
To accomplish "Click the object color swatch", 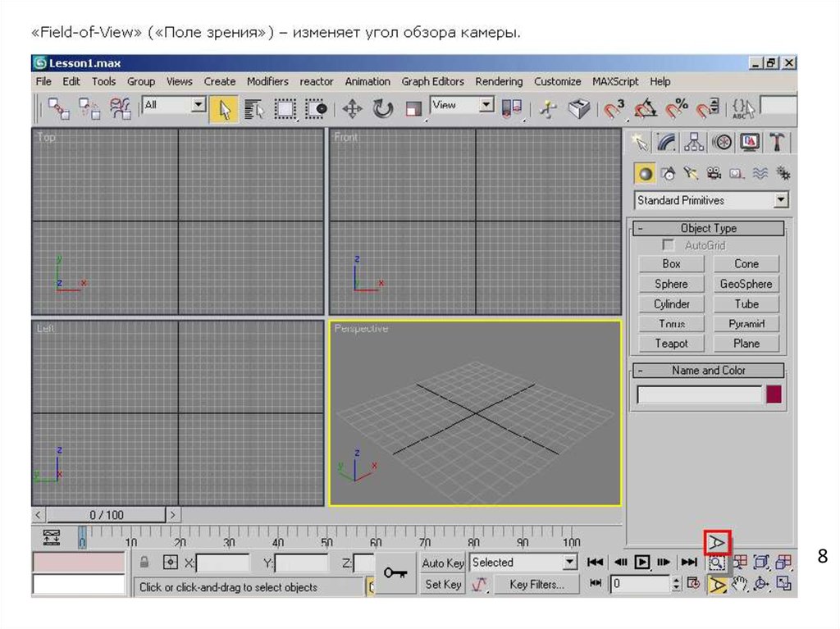I will [774, 394].
